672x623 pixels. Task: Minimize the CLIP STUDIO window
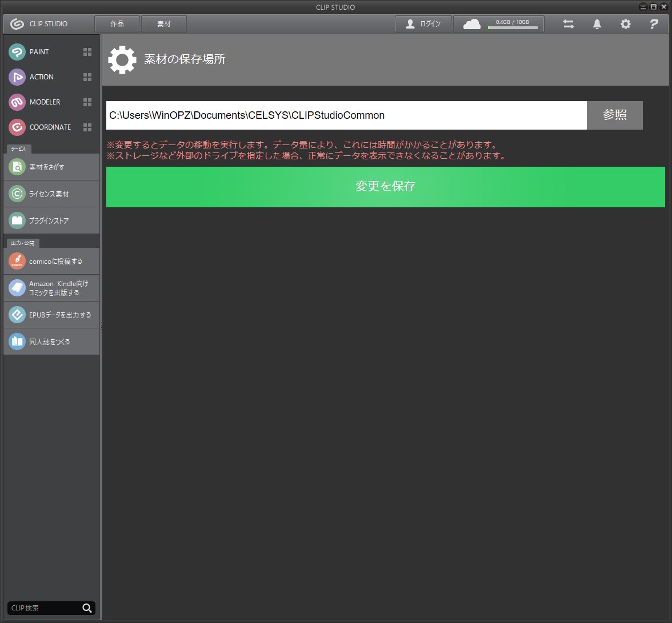click(x=643, y=7)
